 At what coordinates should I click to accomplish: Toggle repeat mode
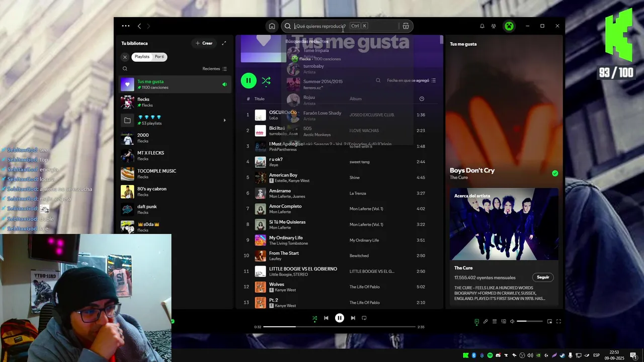364,318
